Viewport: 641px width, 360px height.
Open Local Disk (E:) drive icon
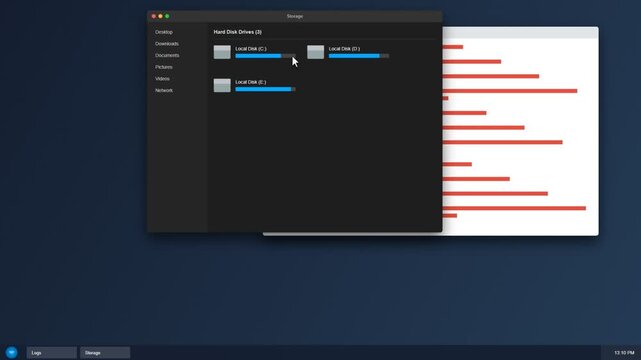pyautogui.click(x=222, y=85)
